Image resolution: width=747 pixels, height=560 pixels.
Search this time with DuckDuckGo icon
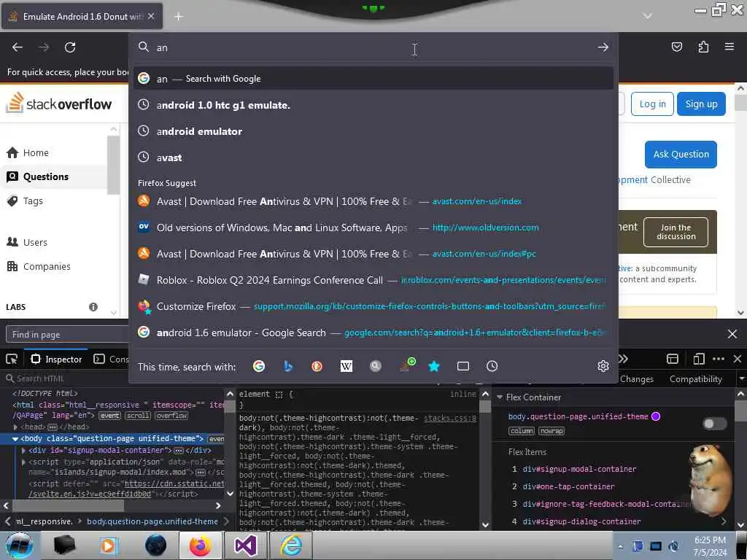pyautogui.click(x=317, y=366)
